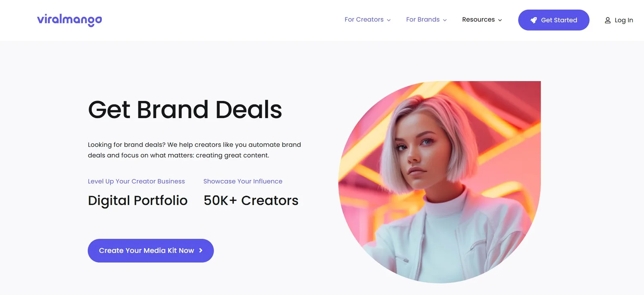The image size is (644, 295).
Task: Open the For Creators menu
Action: pos(367,20)
